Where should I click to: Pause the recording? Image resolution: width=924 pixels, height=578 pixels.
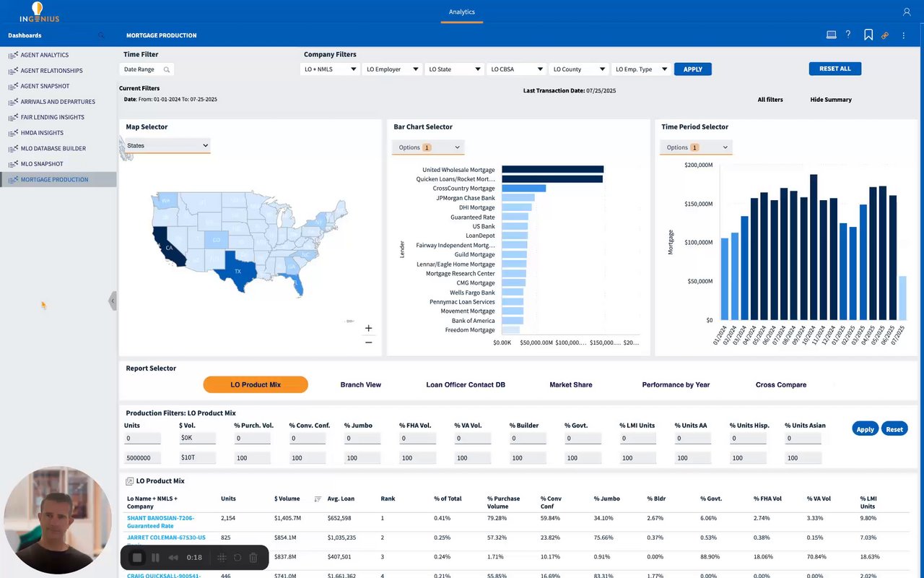[x=155, y=558]
